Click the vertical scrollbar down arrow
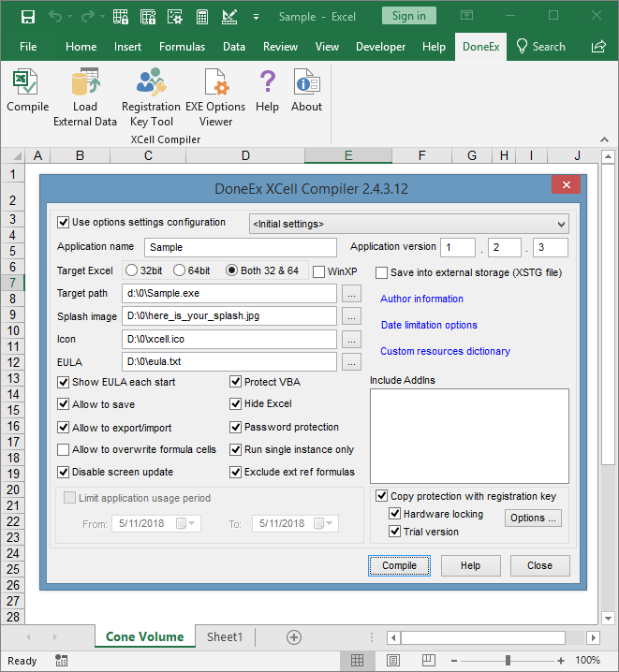The image size is (619, 672). (608, 618)
